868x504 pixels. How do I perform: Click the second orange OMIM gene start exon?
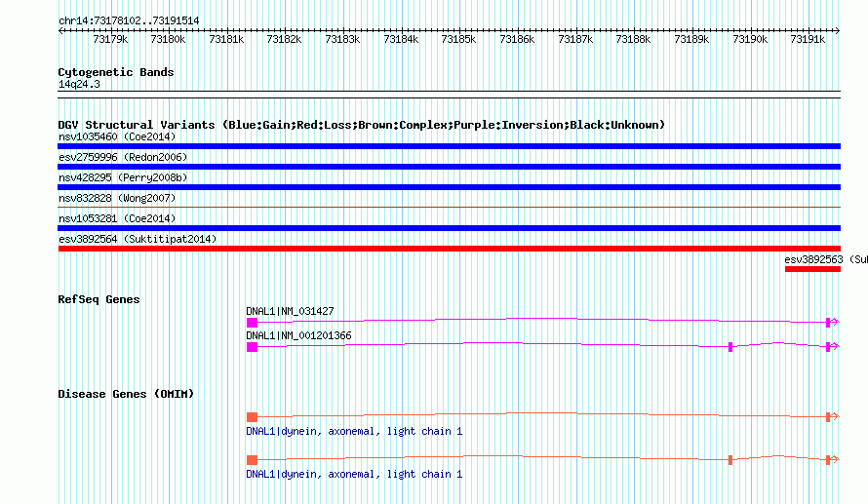coord(252,460)
